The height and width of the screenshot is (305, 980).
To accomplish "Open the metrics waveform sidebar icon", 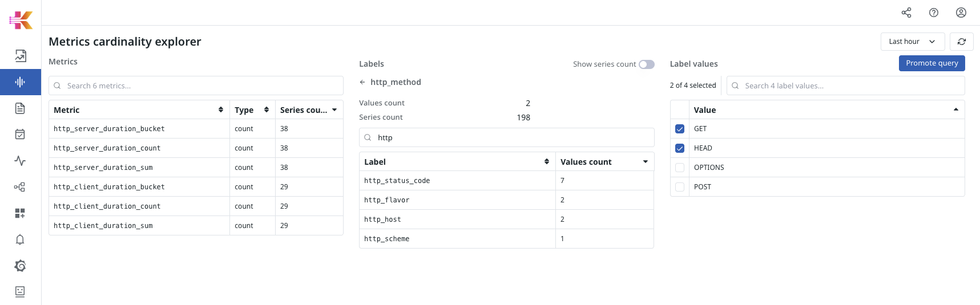I will pyautogui.click(x=20, y=82).
